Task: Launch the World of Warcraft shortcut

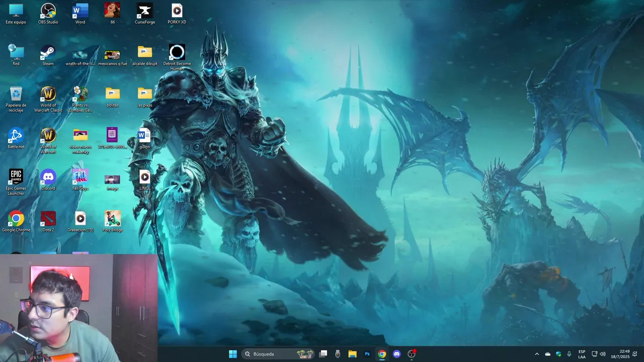Action: 48,141
